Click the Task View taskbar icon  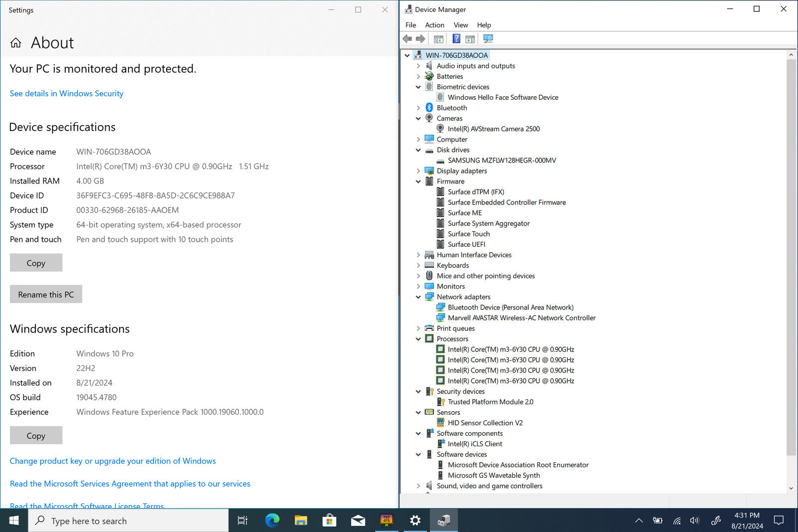point(242,521)
